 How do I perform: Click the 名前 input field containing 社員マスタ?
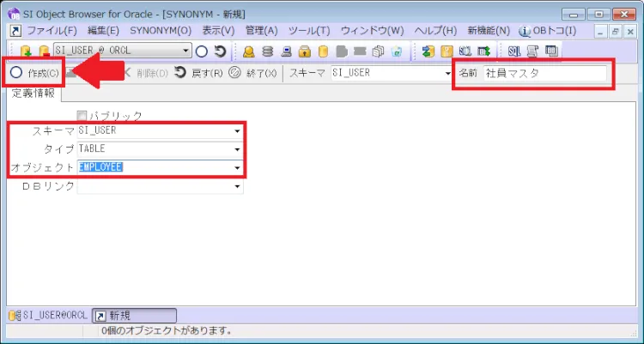(544, 74)
